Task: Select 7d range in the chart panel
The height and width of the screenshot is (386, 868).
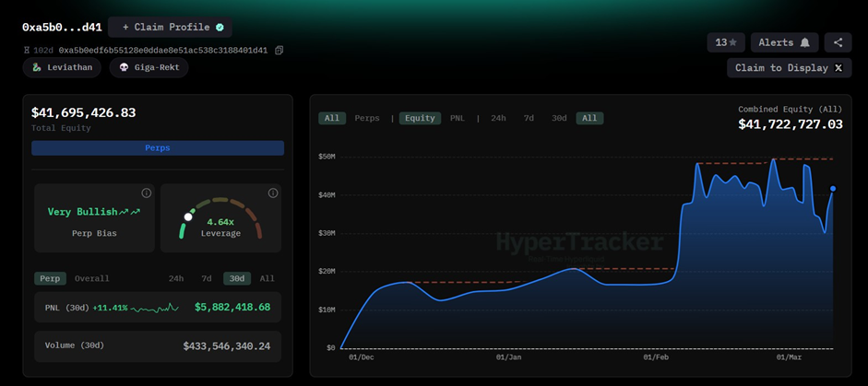Action: [x=529, y=118]
